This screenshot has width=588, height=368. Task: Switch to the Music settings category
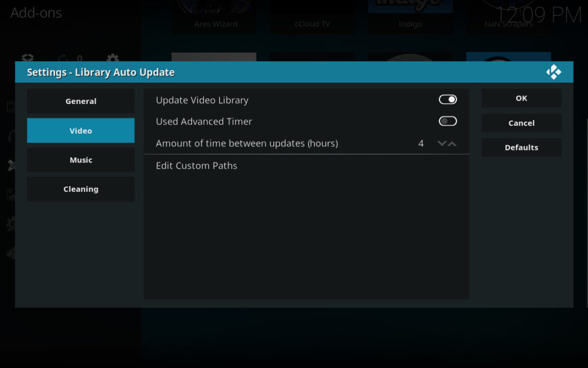[80, 160]
